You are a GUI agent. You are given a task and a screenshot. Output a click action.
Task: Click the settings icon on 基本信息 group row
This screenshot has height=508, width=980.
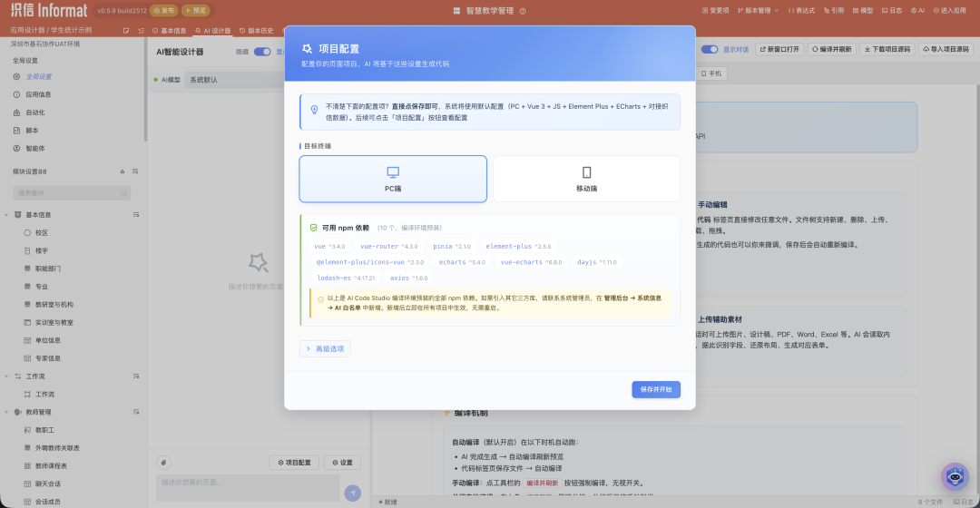coord(135,215)
